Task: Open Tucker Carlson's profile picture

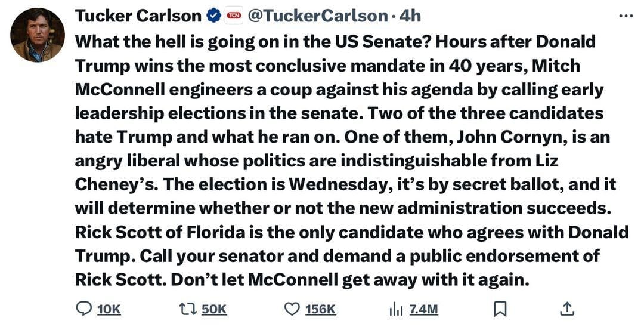Action: click(x=37, y=35)
